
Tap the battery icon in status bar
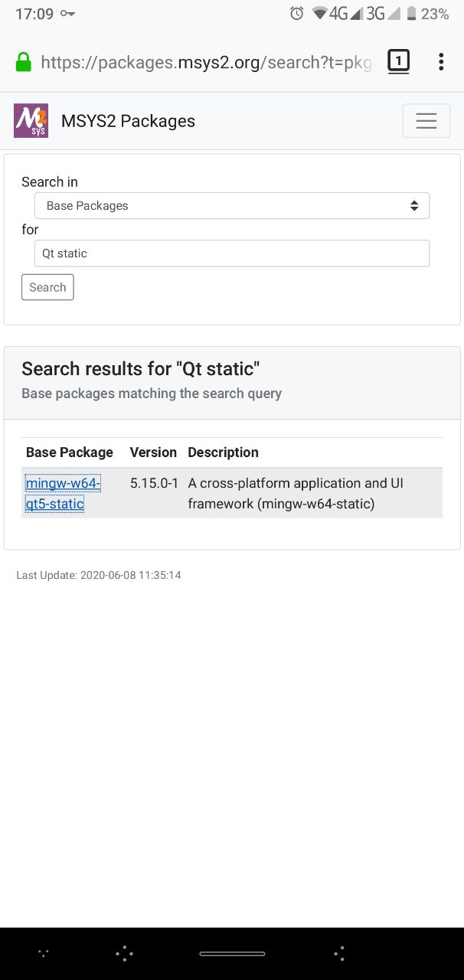[411, 14]
